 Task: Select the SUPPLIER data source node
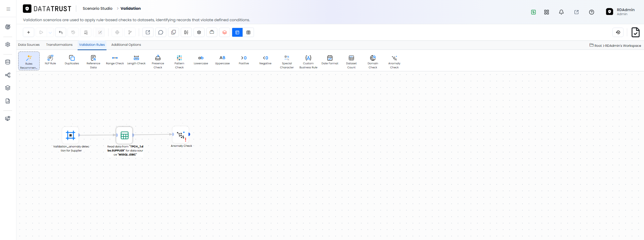[124, 135]
